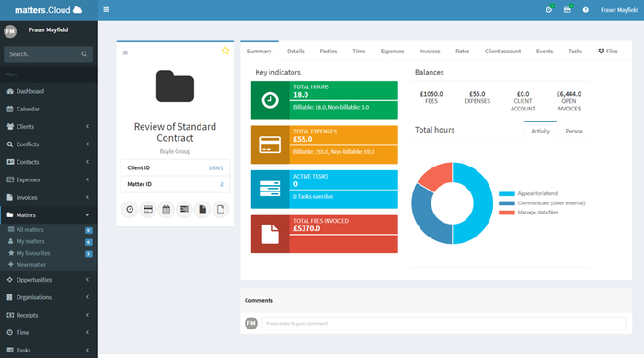
Task: Open the matter card options menu icon
Action: click(125, 52)
